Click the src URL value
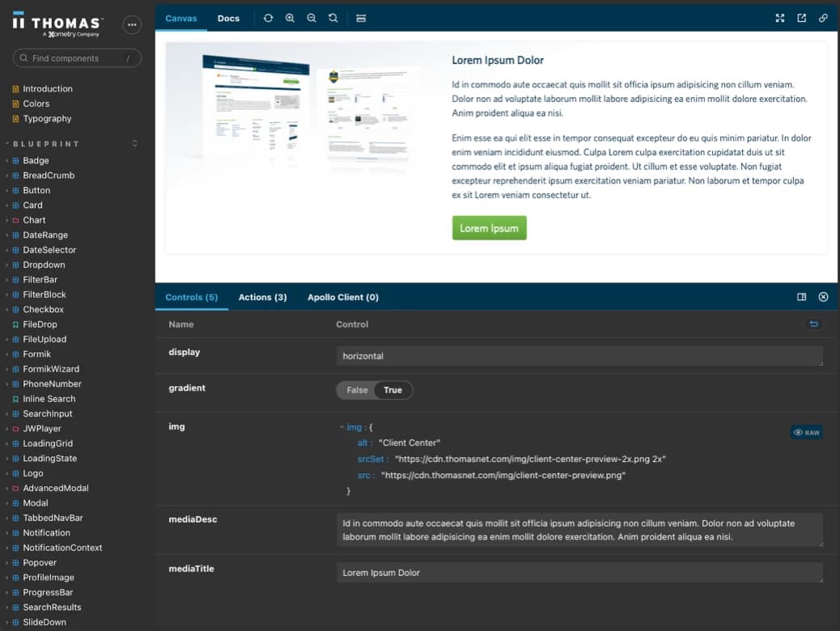840x631 pixels. coord(503,475)
